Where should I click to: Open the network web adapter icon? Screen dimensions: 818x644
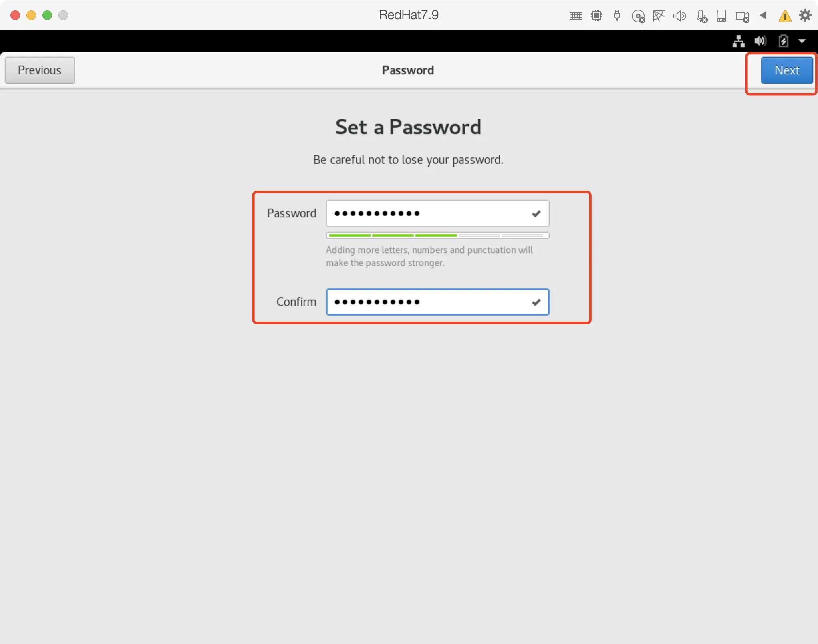(x=659, y=16)
